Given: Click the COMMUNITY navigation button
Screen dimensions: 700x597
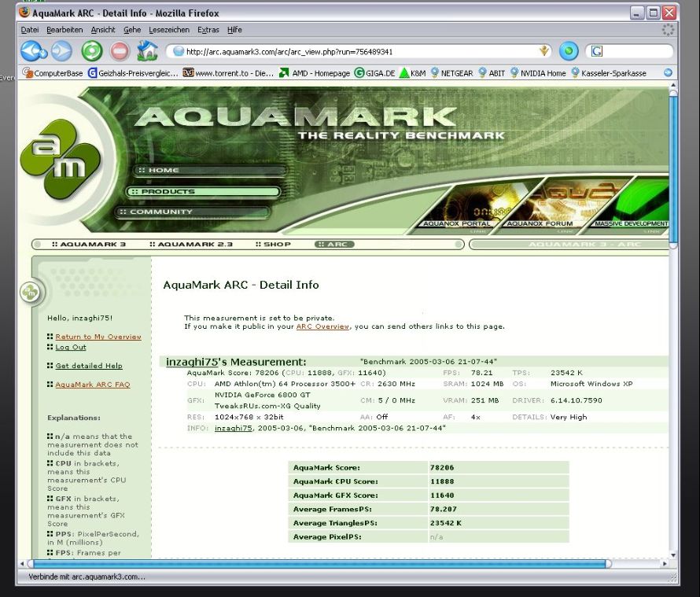Looking at the screenshot, I should point(193,212).
